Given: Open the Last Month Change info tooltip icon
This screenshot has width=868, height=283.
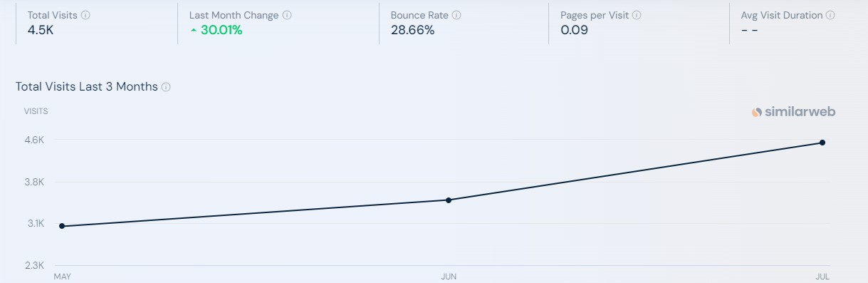Looking at the screenshot, I should coord(287,15).
